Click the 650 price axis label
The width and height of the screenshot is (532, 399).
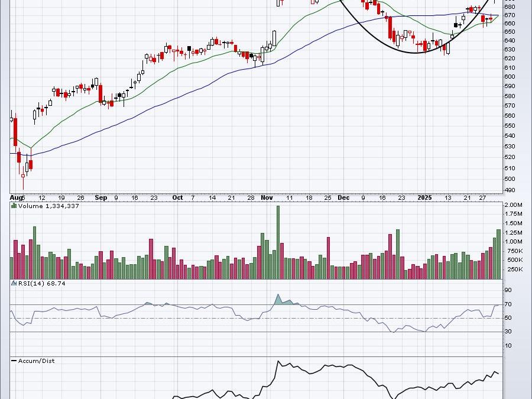[510, 32]
